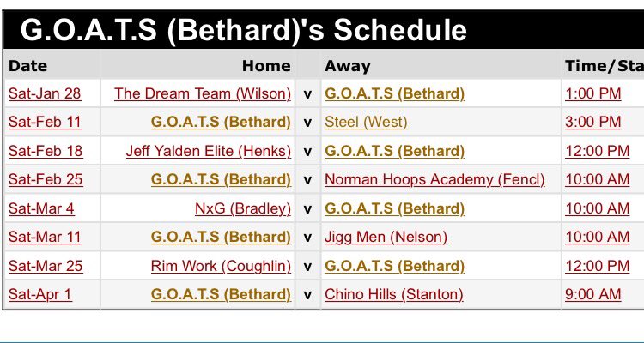Click The Dream Team (Wilson) team link
Image resolution: width=644 pixels, height=343 pixels.
coord(203,93)
